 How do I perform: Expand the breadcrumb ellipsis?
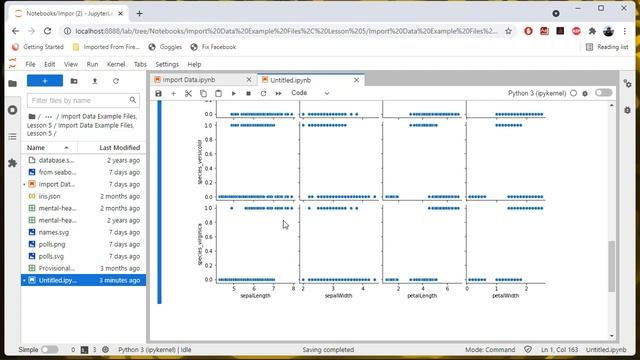click(49, 117)
